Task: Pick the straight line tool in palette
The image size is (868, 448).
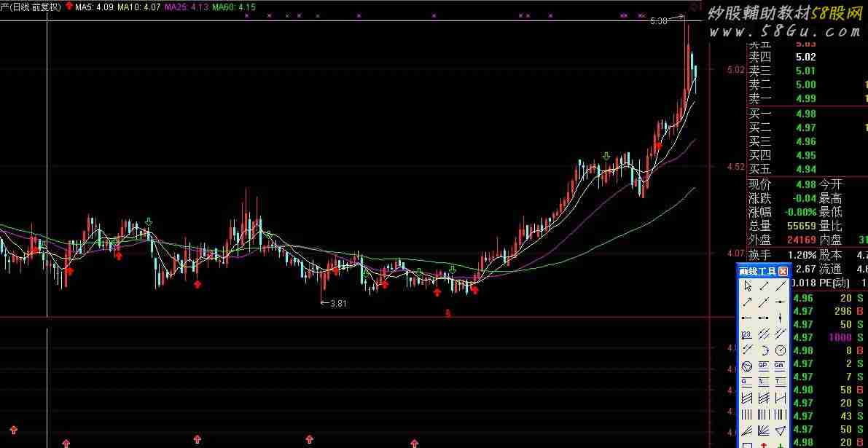Action: point(781,286)
